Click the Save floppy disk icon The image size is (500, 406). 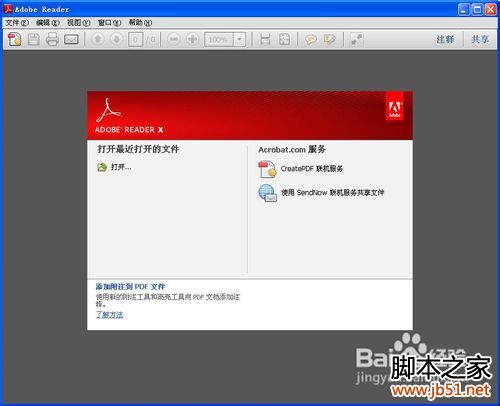[x=33, y=39]
